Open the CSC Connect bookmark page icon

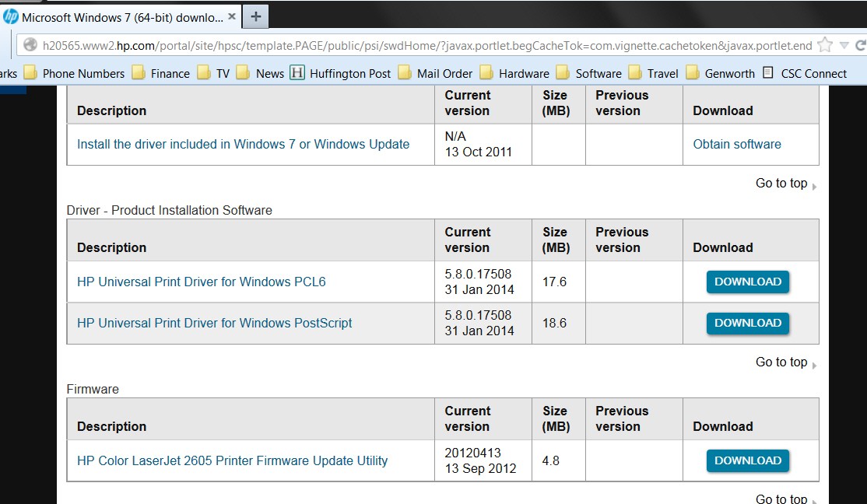coord(767,72)
